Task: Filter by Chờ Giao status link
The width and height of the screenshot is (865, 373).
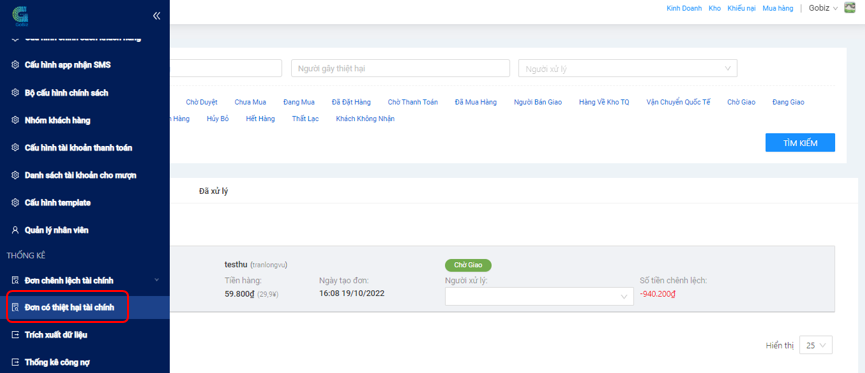Action: pyautogui.click(x=741, y=102)
